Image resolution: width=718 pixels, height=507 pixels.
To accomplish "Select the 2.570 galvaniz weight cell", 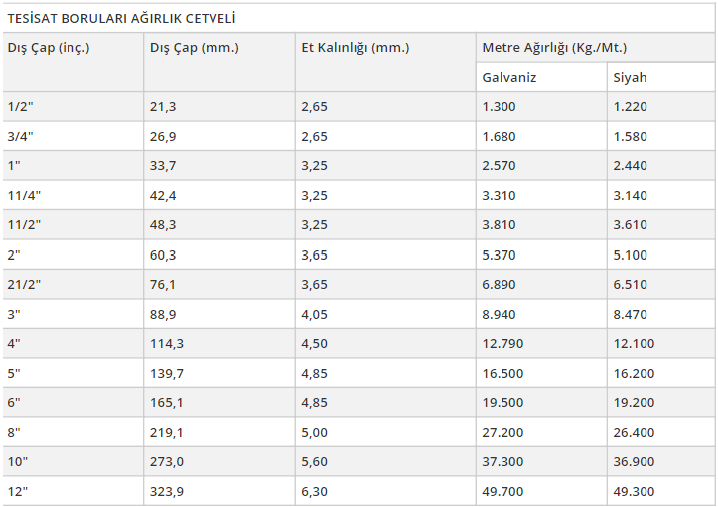I will (542, 165).
